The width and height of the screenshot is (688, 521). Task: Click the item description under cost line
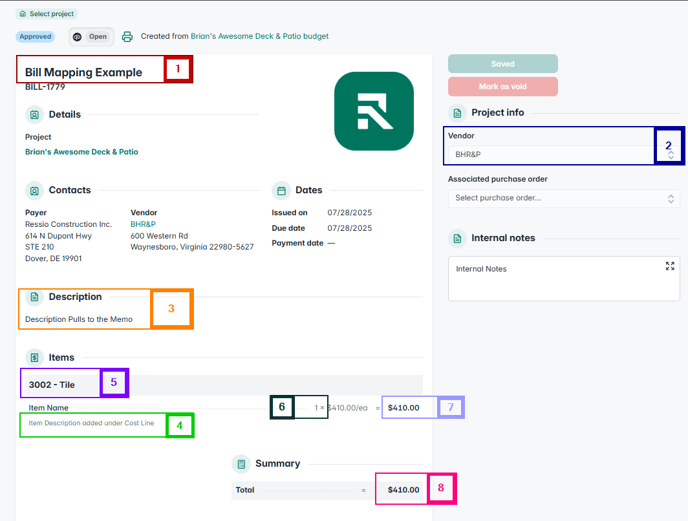91,423
